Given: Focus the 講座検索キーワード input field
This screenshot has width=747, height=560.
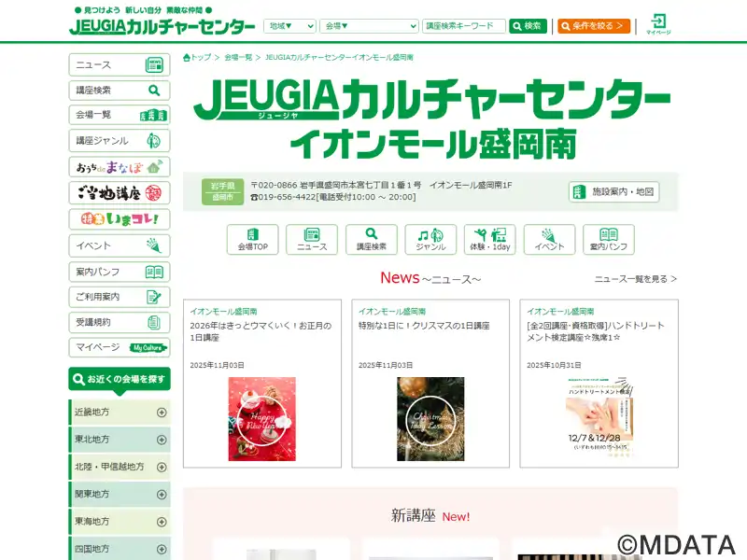Looking at the screenshot, I should coord(463,26).
